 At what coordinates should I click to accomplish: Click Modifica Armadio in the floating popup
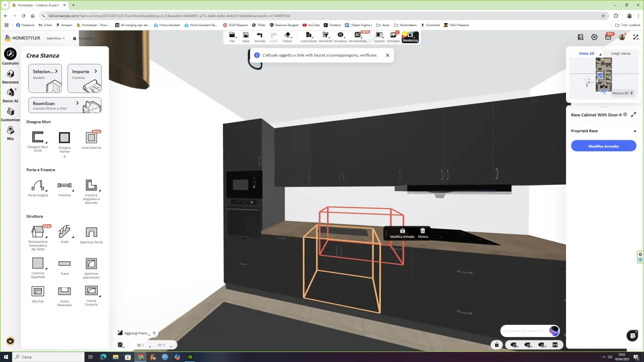[x=403, y=233]
